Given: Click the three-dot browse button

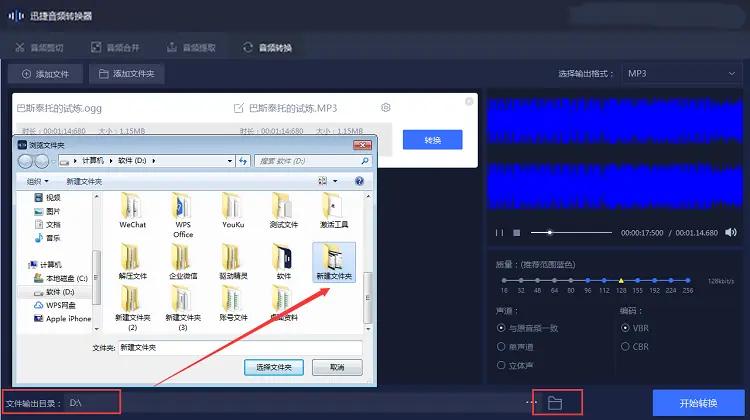Looking at the screenshot, I should coord(531,402).
